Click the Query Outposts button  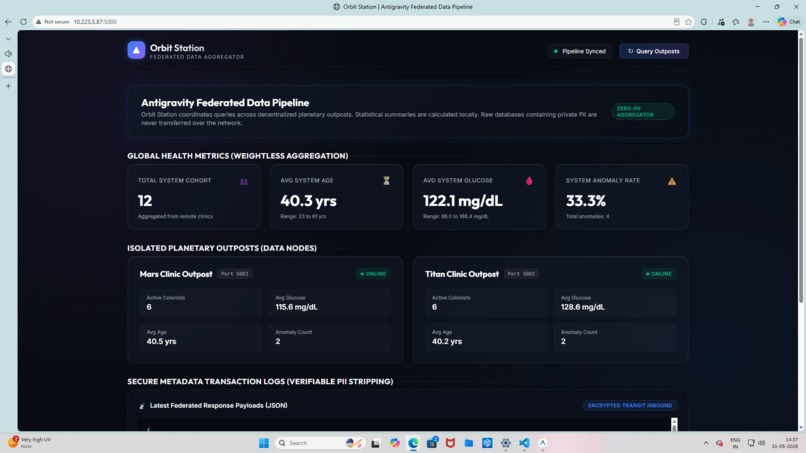653,51
